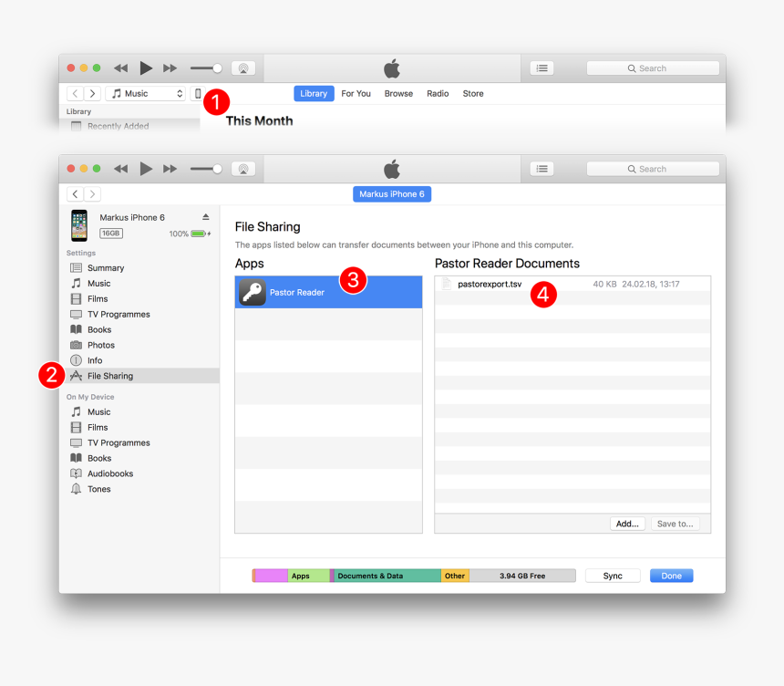This screenshot has width=784, height=686.
Task: Open the Store tab
Action: [x=473, y=93]
